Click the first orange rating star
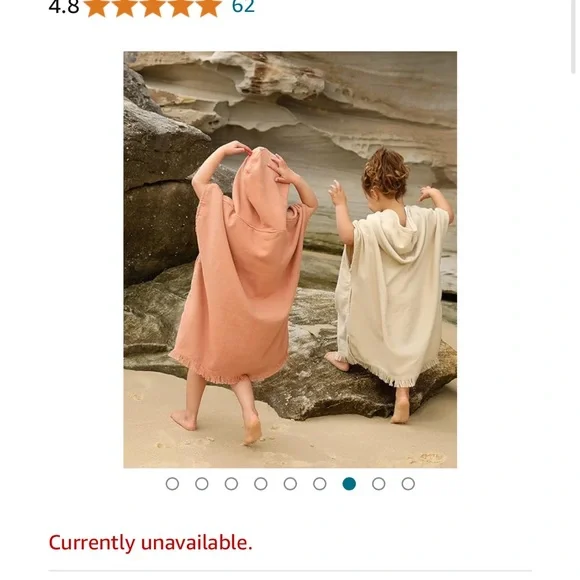The width and height of the screenshot is (580, 580). pos(97,7)
